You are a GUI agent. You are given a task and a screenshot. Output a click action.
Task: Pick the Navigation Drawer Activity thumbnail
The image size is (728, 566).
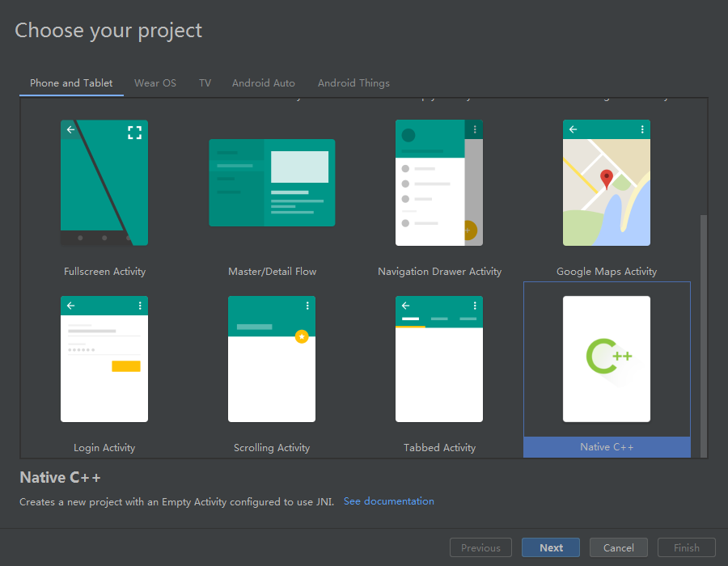(x=439, y=183)
